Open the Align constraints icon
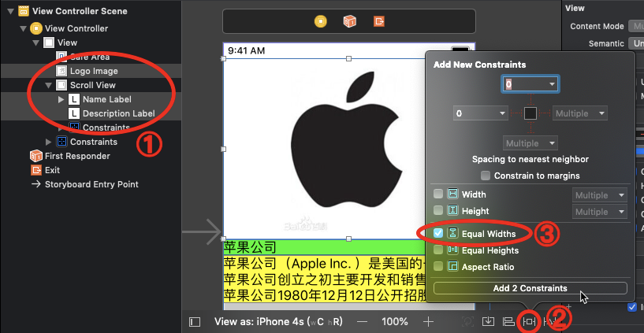Screen dimensions: 644x333 (x=509, y=322)
